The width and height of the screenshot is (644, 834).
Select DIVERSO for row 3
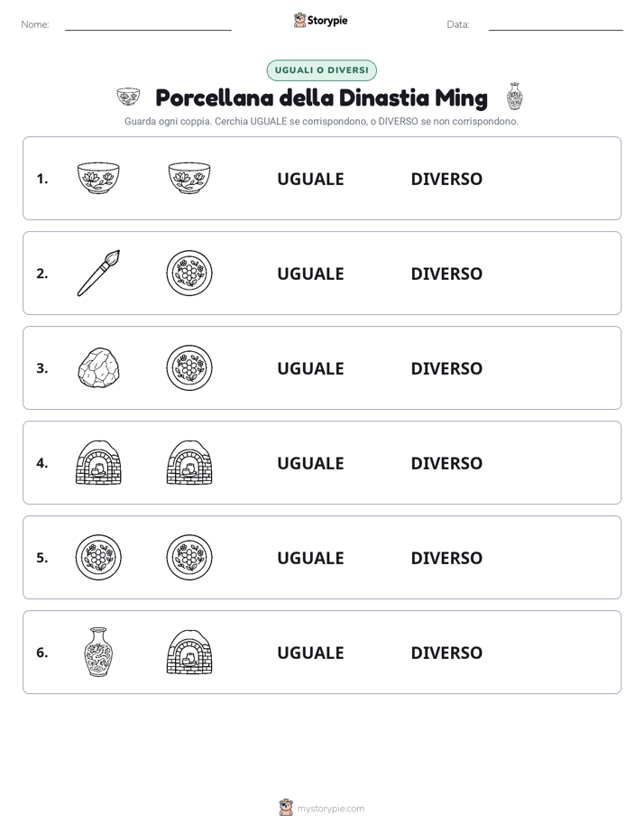[x=446, y=368]
